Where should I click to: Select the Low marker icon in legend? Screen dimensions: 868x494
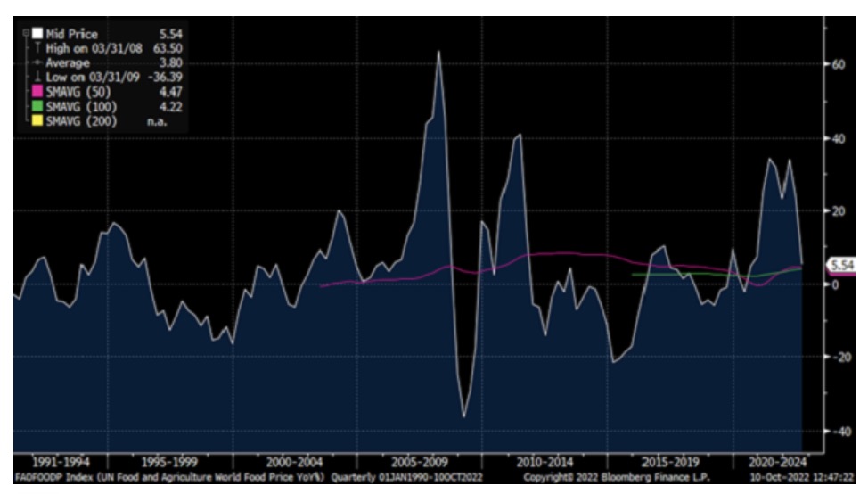pos(37,77)
